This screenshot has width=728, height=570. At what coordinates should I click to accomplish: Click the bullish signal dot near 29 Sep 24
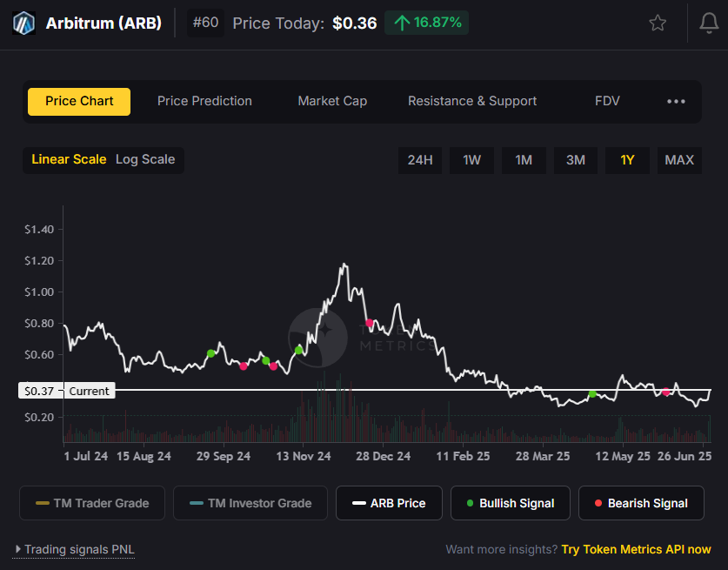pos(210,353)
